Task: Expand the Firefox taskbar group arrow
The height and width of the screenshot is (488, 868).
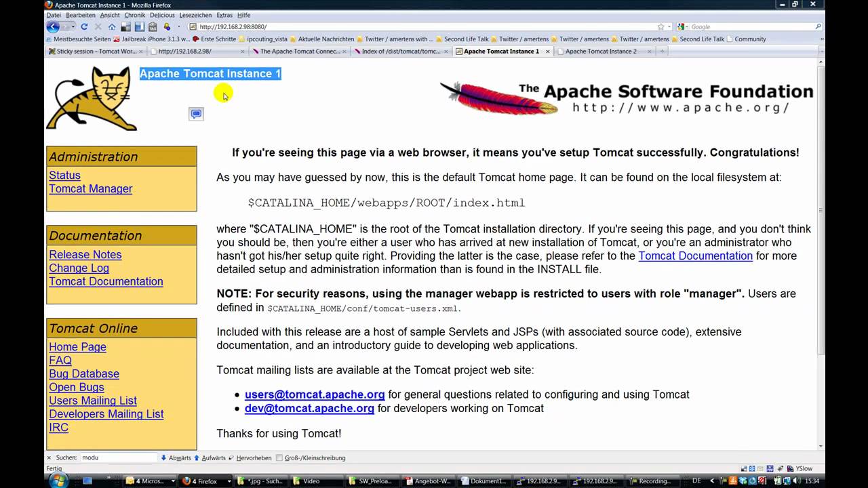Action: (x=229, y=481)
